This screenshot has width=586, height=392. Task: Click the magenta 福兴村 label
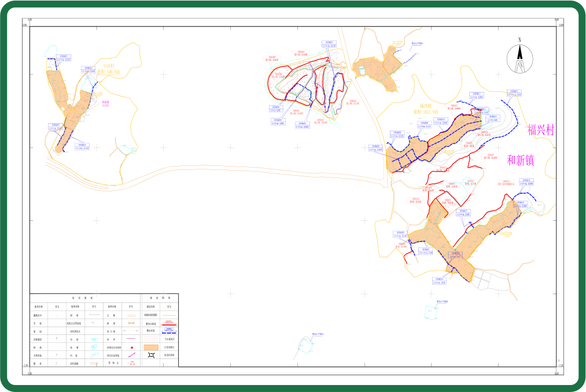[540, 130]
